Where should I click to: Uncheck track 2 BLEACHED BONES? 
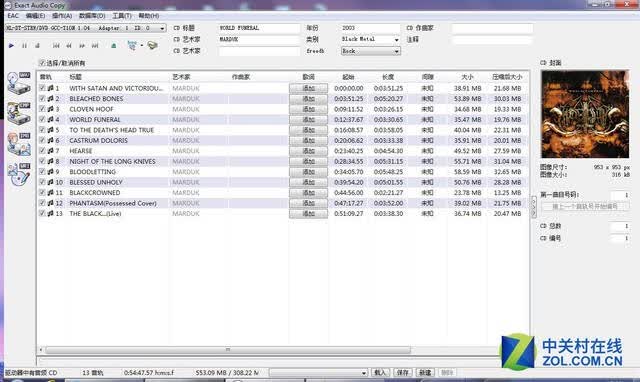42,98
